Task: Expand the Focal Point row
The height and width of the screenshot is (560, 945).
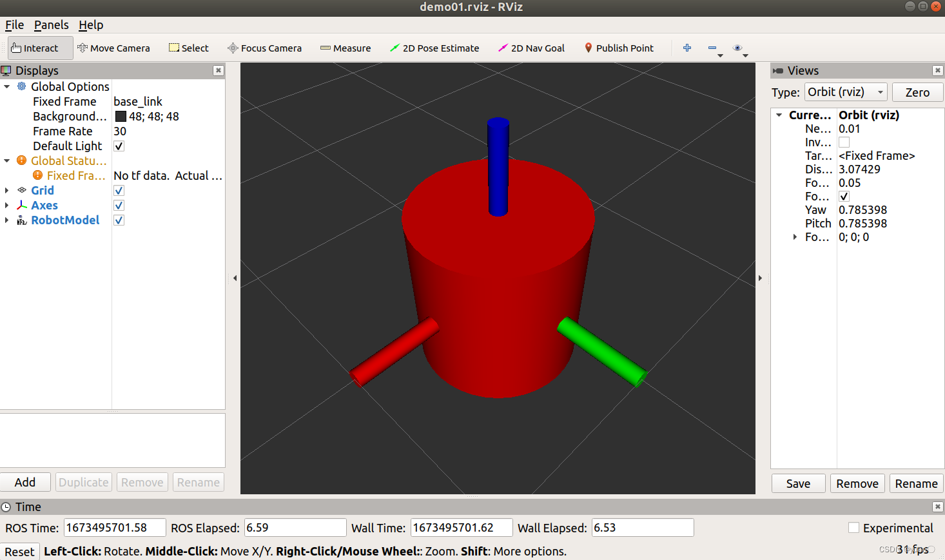Action: (795, 237)
